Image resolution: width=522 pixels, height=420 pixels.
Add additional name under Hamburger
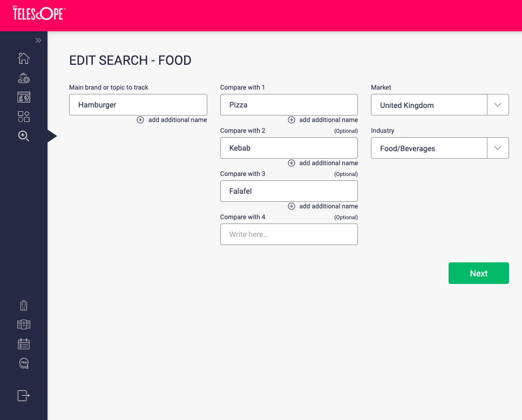click(172, 120)
